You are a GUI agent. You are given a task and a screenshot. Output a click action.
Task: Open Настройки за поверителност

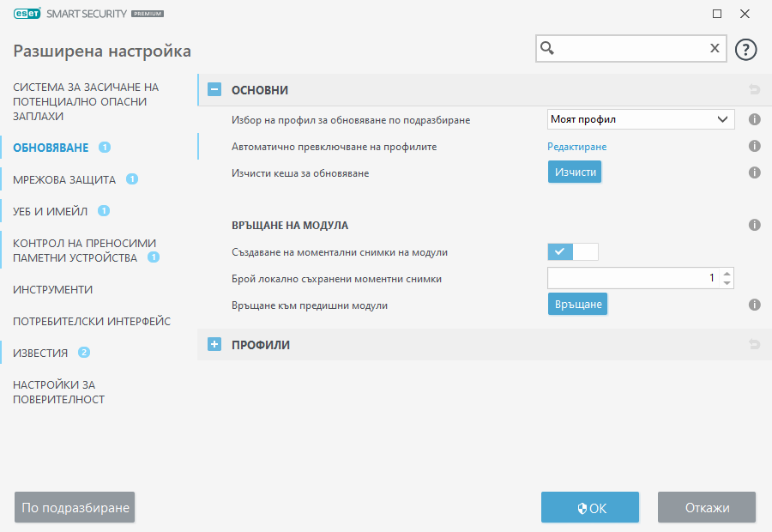click(59, 391)
